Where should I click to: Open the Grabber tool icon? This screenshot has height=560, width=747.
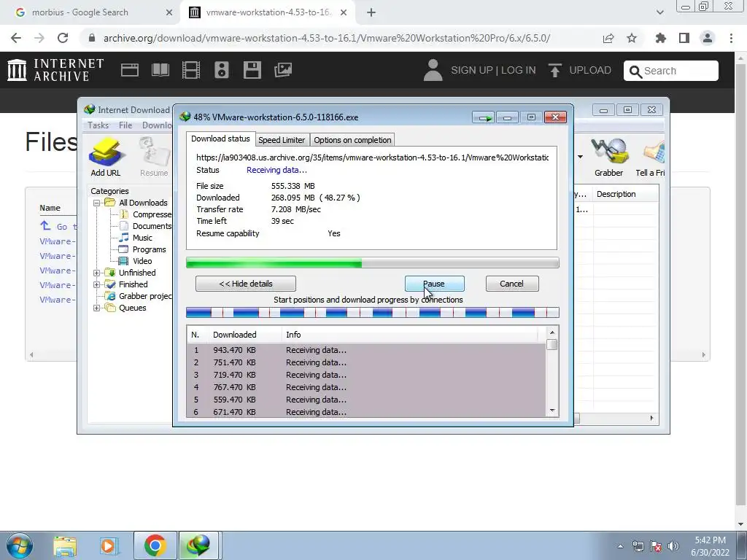point(609,152)
